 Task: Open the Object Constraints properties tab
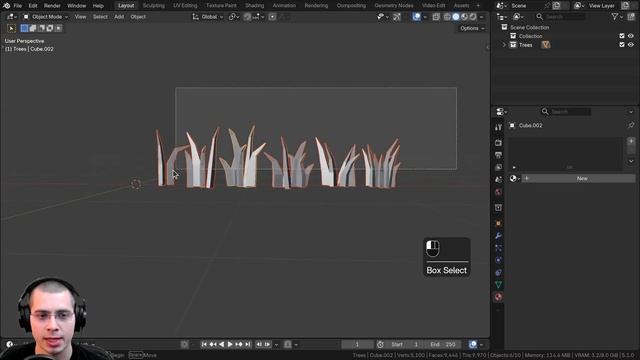[498, 272]
